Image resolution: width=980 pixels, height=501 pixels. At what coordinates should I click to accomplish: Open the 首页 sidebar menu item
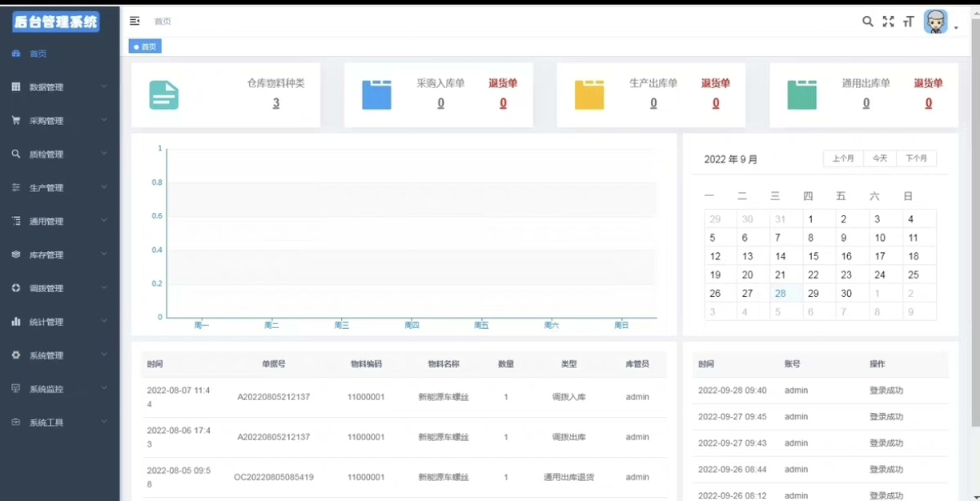point(60,54)
